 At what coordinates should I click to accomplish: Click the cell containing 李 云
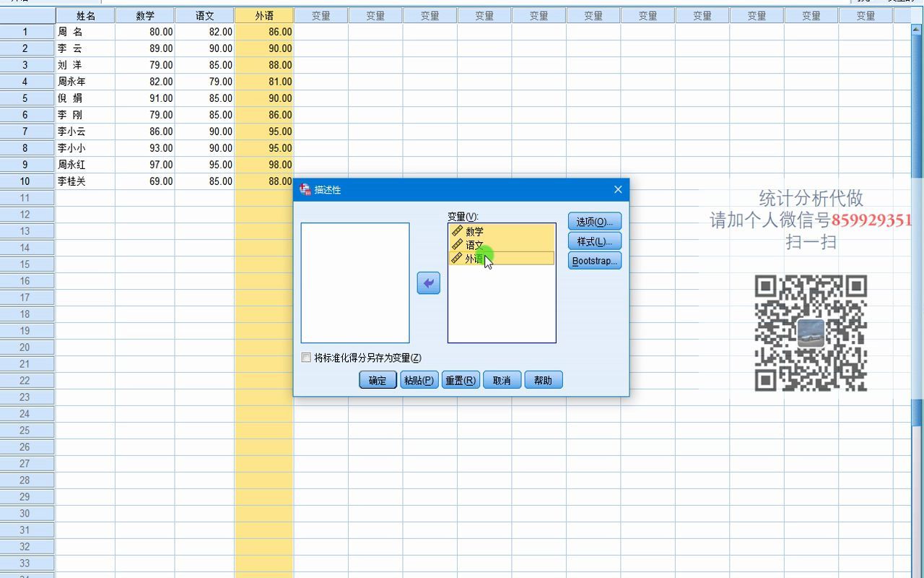click(x=85, y=48)
